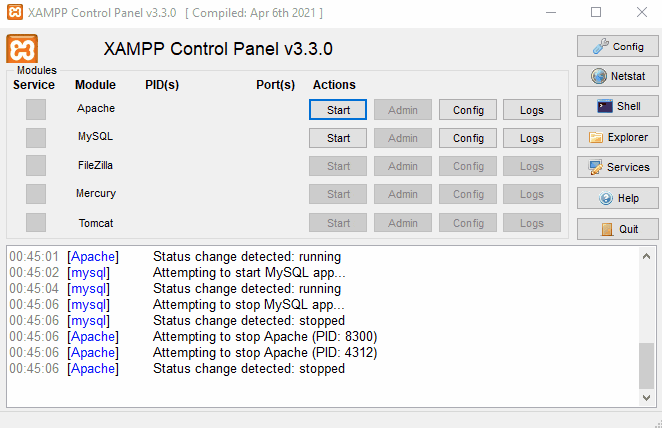Open the MySQL Config menu button
The width and height of the screenshot is (662, 428).
pyautogui.click(x=468, y=138)
